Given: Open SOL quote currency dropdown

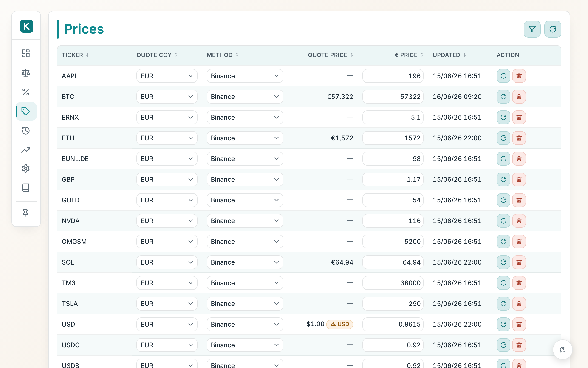Looking at the screenshot, I should pos(167,262).
